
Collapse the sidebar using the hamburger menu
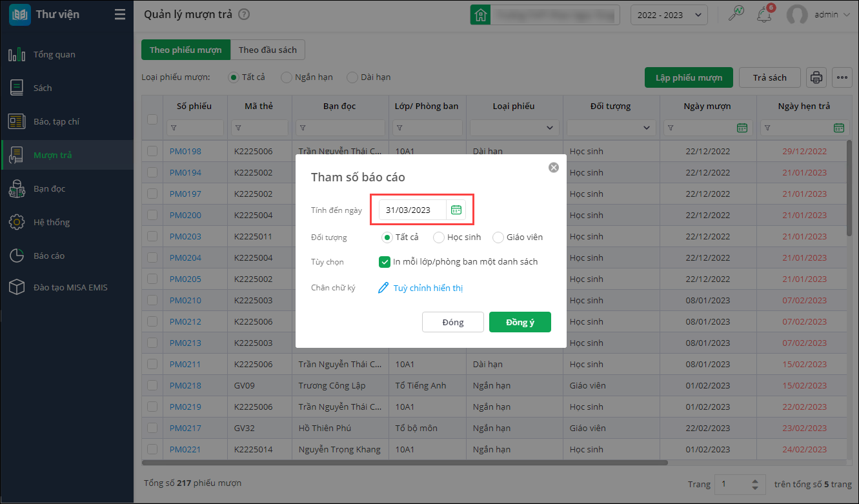pyautogui.click(x=119, y=14)
